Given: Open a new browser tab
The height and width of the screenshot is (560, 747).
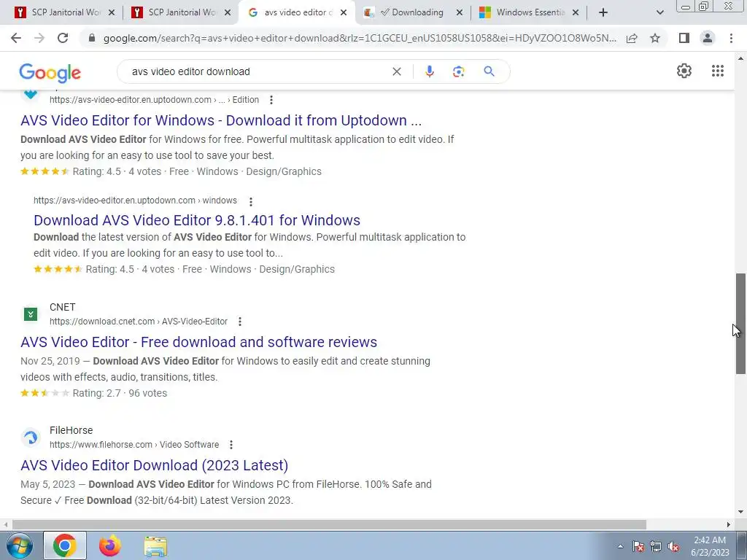Looking at the screenshot, I should 603,12.
